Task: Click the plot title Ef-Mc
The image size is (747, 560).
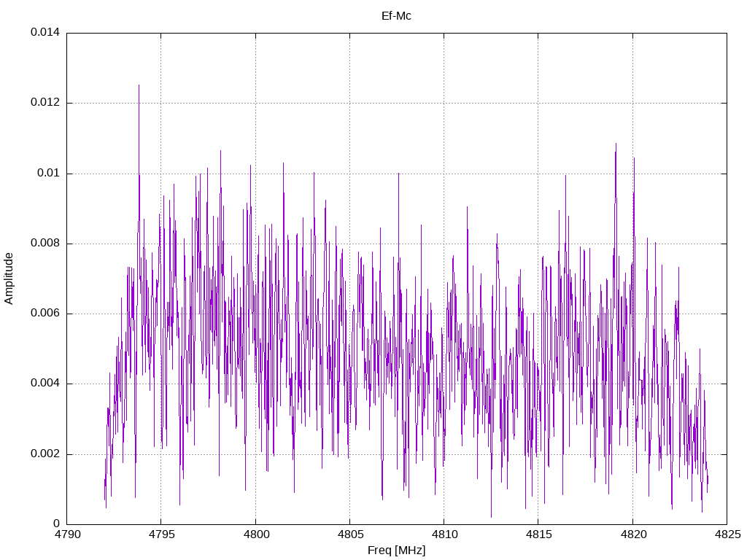Action: [x=396, y=16]
